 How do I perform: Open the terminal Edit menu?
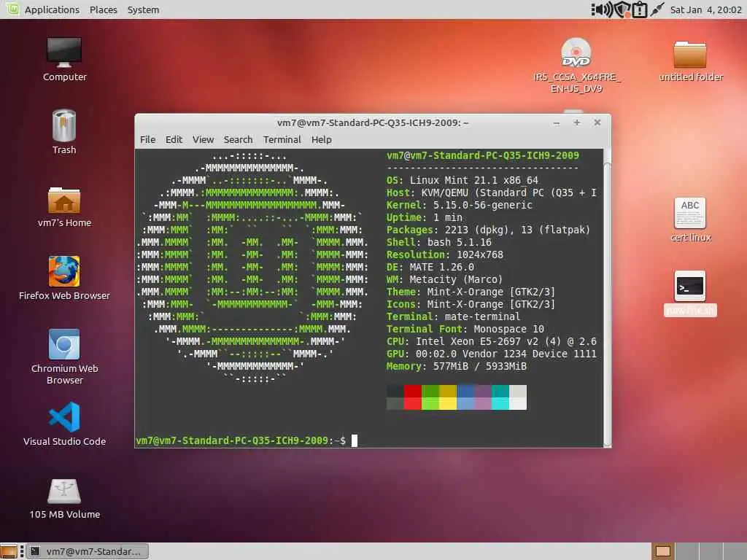(x=174, y=139)
